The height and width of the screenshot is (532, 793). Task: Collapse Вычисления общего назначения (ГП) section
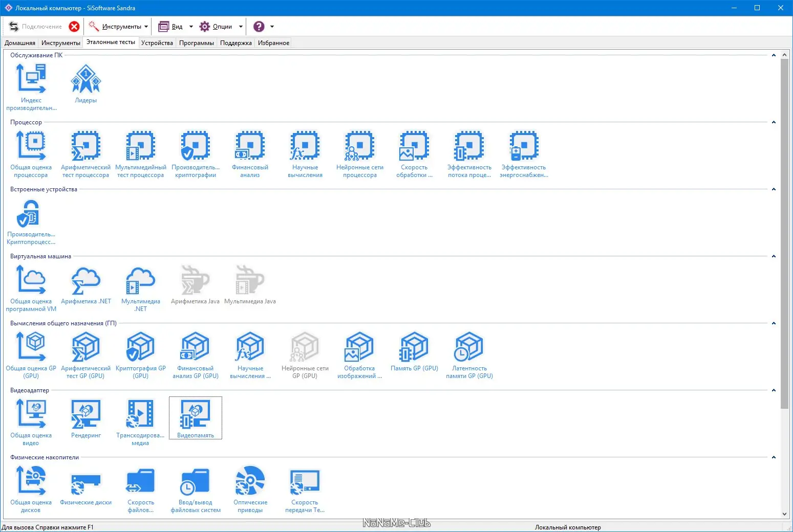[x=774, y=323]
